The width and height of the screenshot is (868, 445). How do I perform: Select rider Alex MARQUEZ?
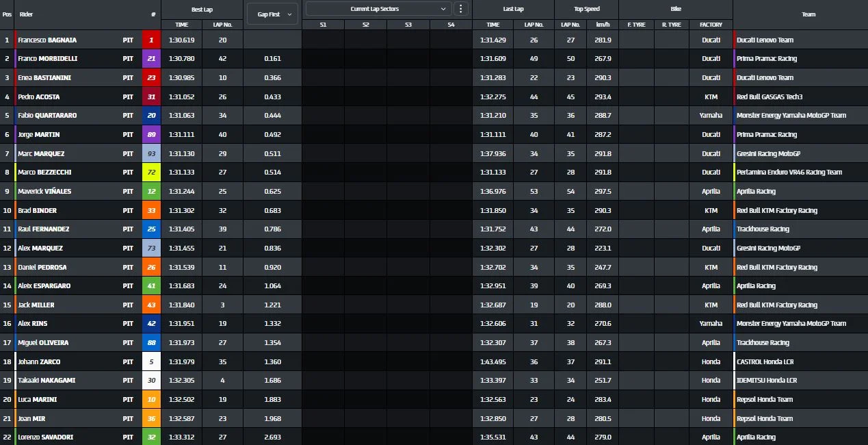[40, 249]
